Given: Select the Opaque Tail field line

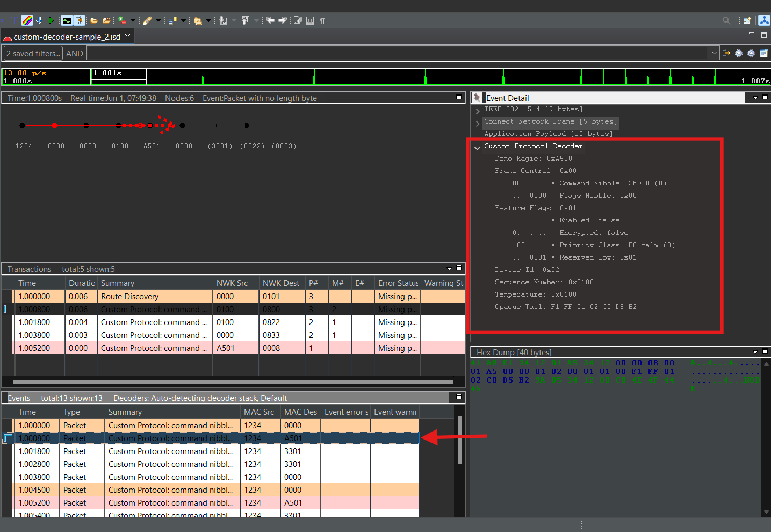Looking at the screenshot, I should coord(565,307).
